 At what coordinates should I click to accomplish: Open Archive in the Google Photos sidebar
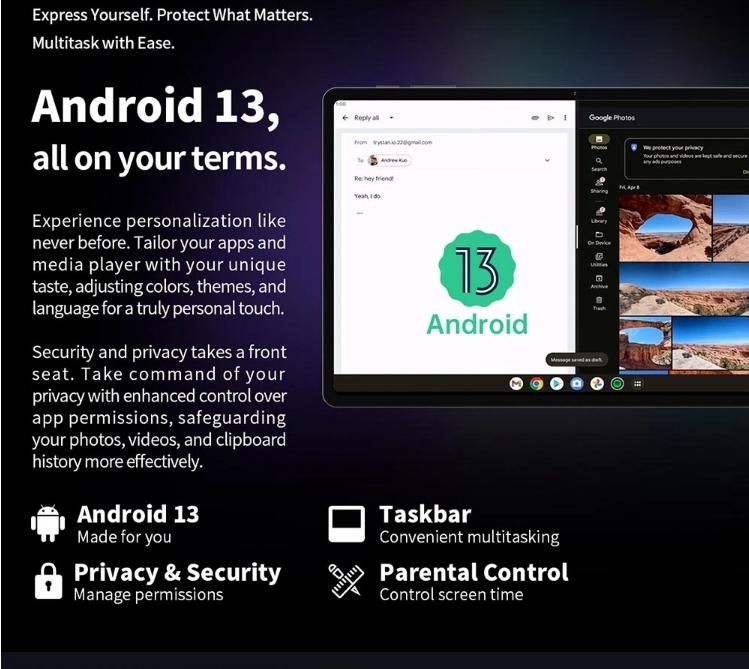point(599,282)
